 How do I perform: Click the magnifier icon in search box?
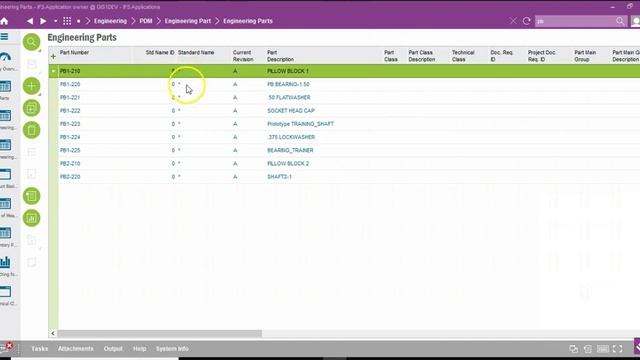click(x=620, y=21)
